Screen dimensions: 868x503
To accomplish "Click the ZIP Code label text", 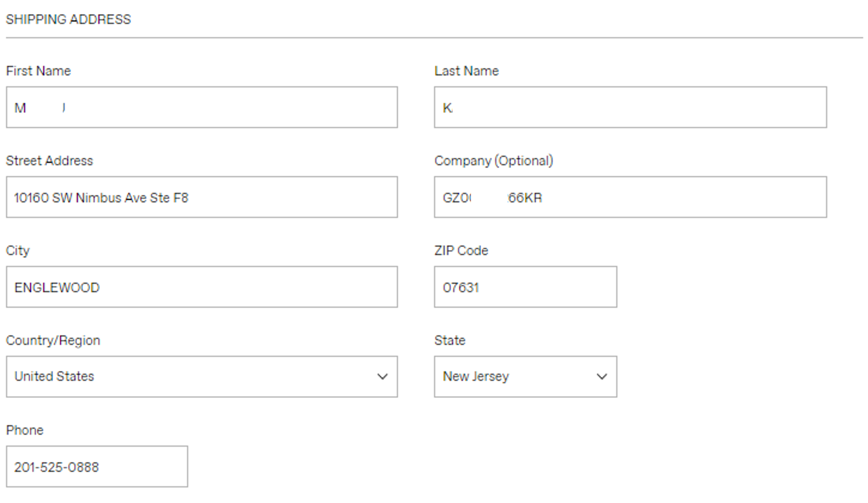I will pos(461,251).
